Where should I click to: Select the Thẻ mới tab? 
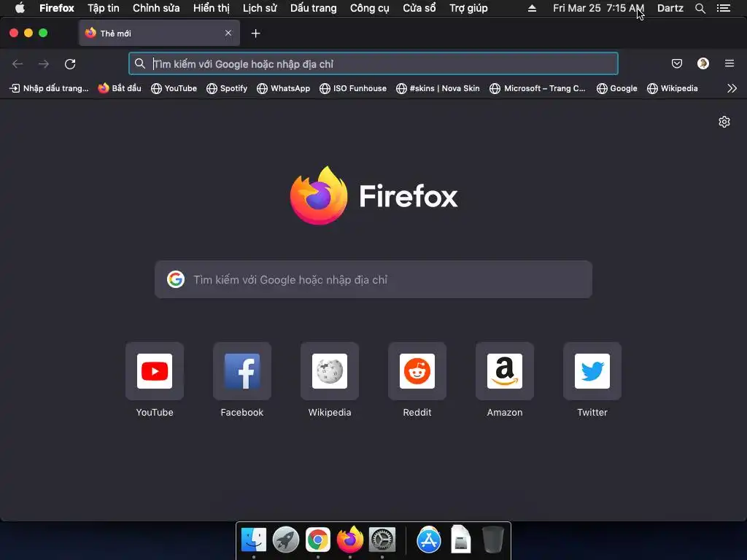[159, 33]
